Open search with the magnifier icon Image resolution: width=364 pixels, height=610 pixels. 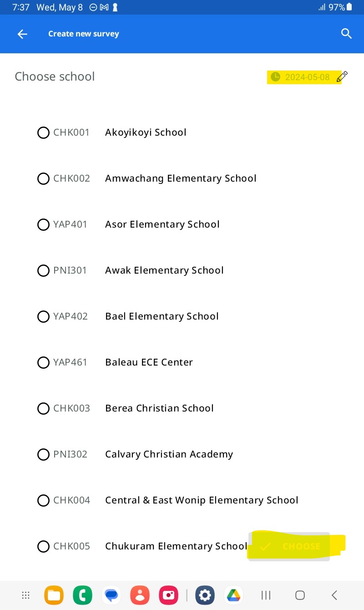click(346, 34)
